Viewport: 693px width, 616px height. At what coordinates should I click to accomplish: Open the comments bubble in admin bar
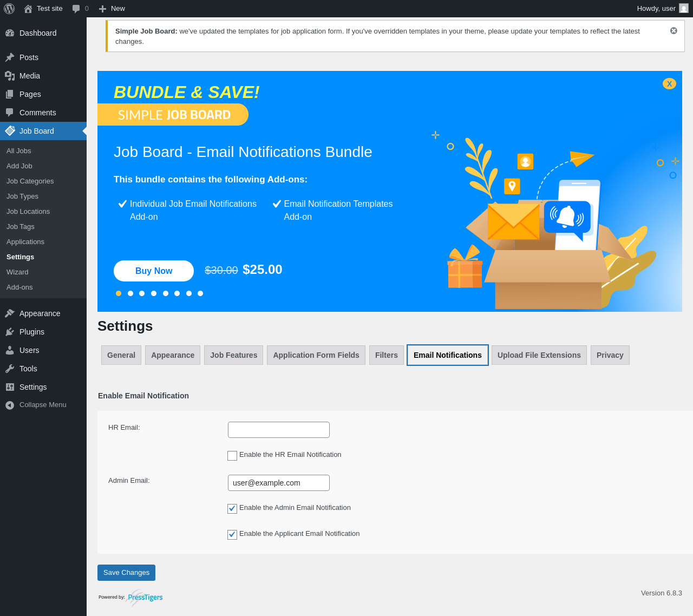[x=76, y=9]
